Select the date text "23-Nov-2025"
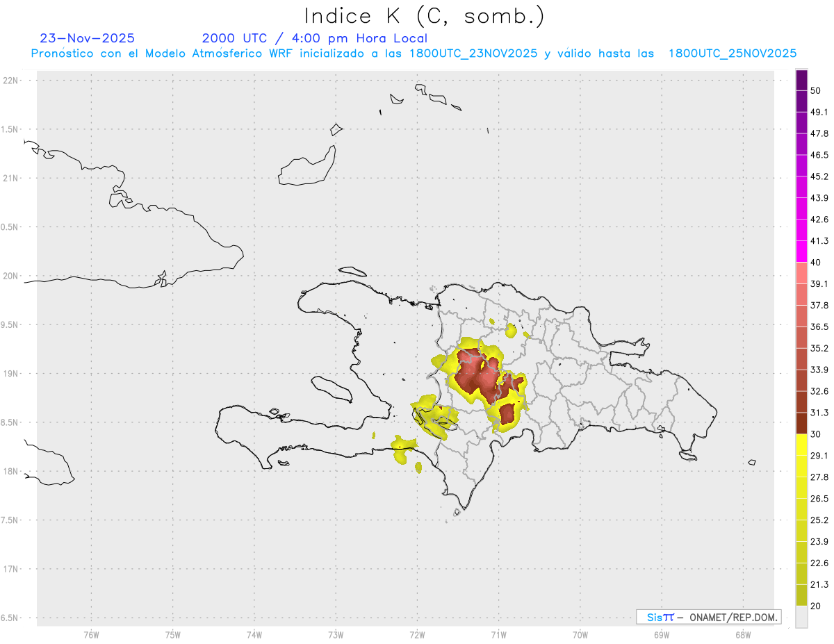834x644 pixels. pos(88,38)
